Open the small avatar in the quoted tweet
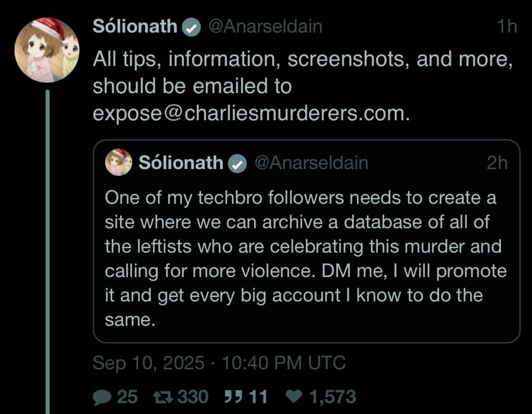This screenshot has width=532, height=414. click(118, 162)
